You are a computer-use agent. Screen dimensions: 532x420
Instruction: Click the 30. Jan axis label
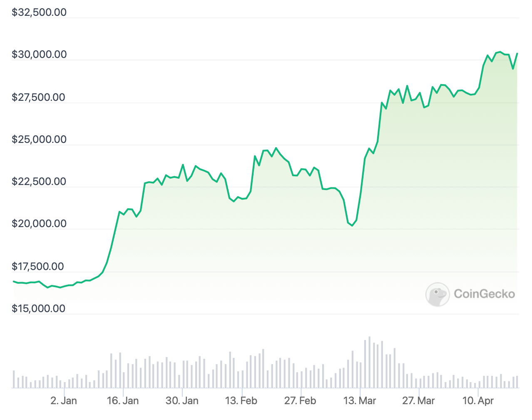coord(182,401)
